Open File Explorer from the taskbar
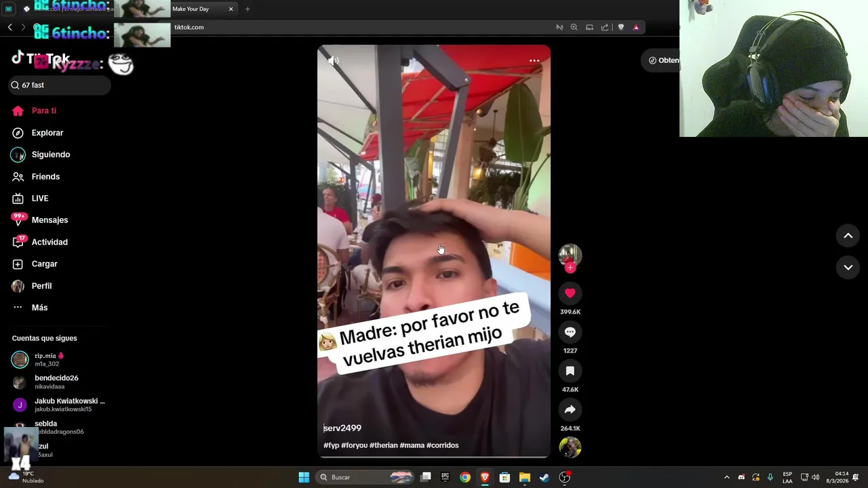 pos(524,477)
